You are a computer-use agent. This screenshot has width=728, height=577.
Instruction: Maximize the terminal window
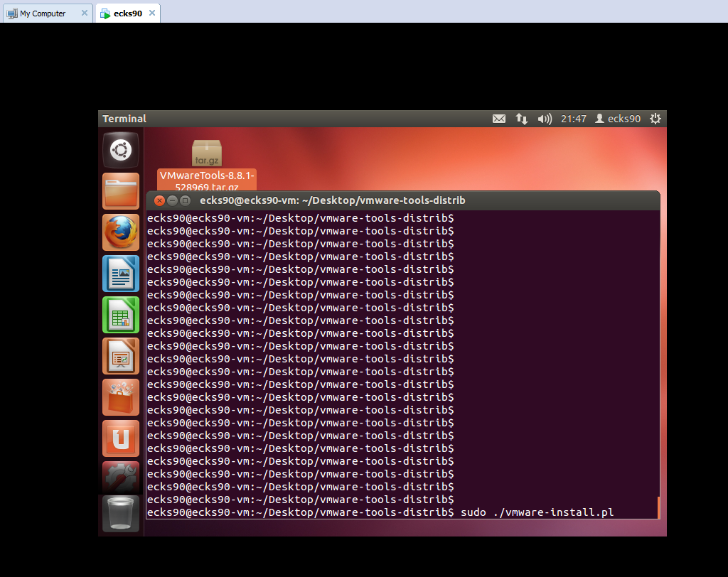[186, 200]
